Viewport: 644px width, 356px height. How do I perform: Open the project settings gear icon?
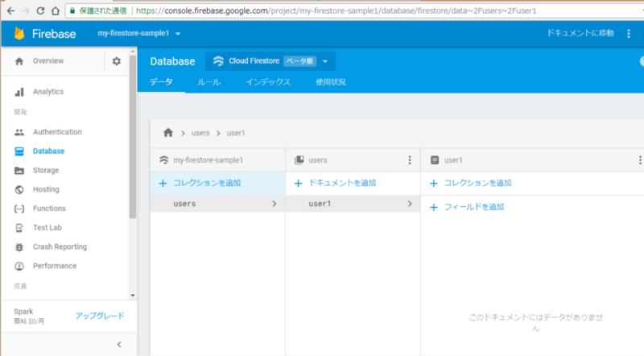click(117, 61)
